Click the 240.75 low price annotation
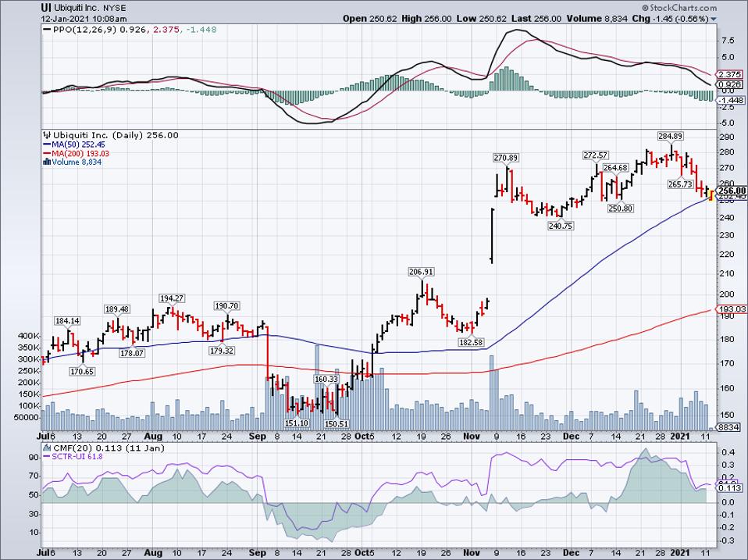 [x=560, y=226]
